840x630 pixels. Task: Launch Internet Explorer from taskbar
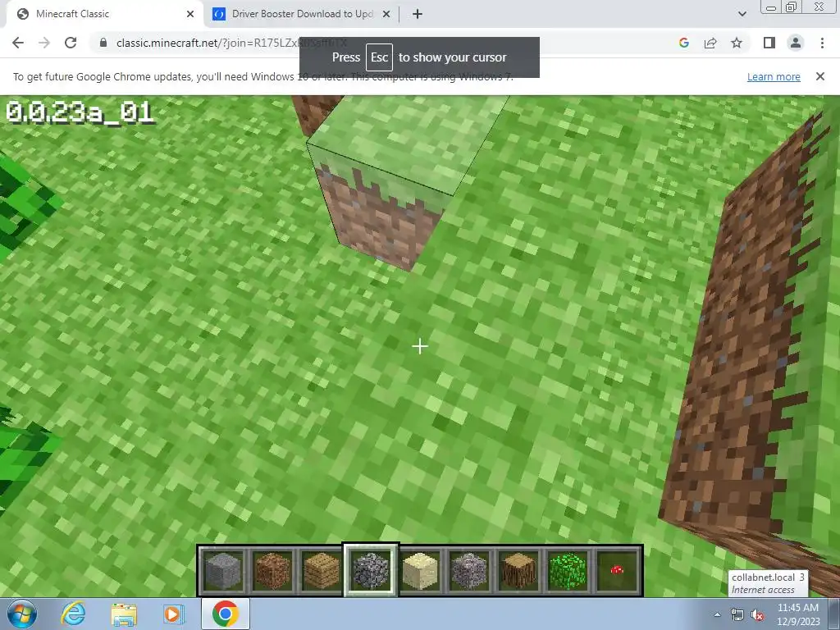[73, 614]
